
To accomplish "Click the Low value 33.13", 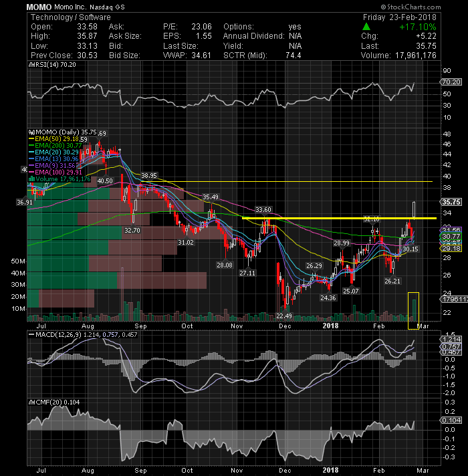I will [x=87, y=46].
